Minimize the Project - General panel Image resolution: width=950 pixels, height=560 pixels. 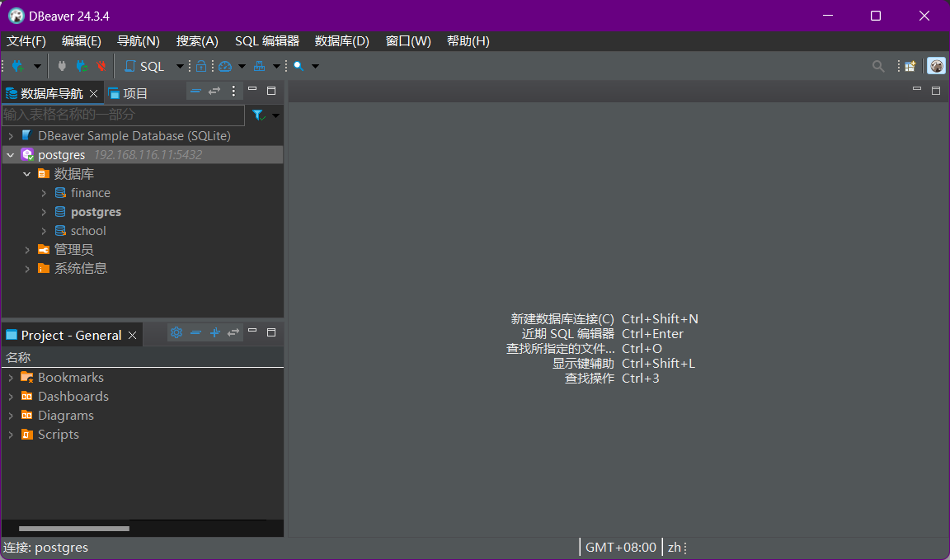pos(252,332)
